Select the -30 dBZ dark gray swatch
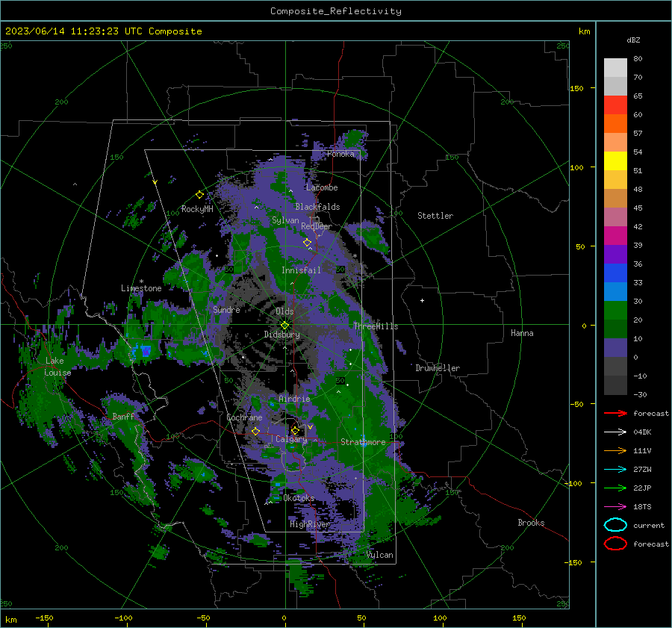This screenshot has height=628, width=672. click(x=615, y=385)
